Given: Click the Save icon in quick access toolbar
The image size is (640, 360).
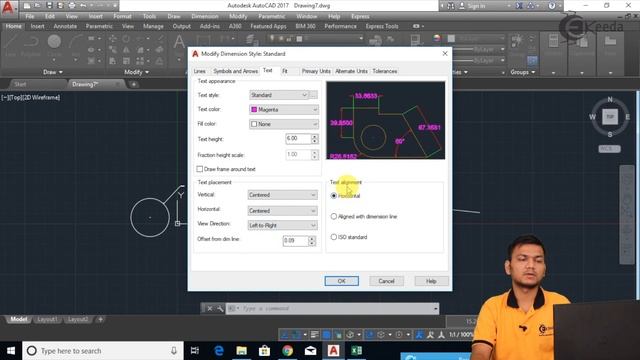Looking at the screenshot, I should pyautogui.click(x=49, y=6).
